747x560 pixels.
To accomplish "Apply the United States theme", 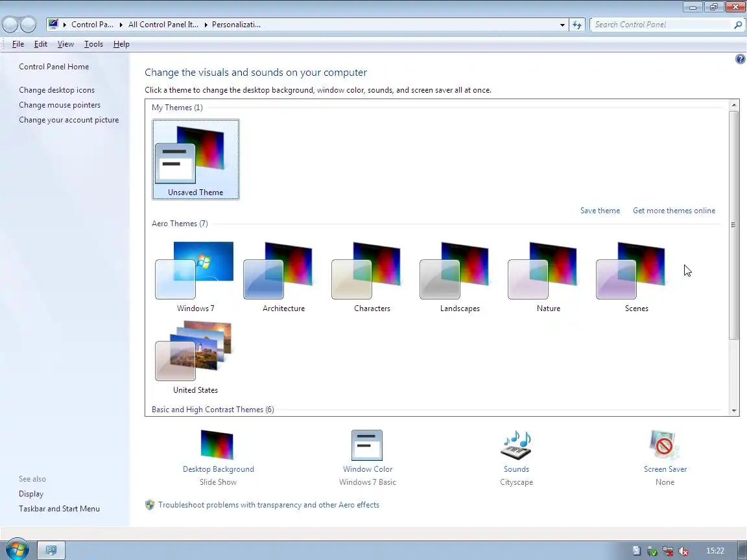I will (x=195, y=358).
